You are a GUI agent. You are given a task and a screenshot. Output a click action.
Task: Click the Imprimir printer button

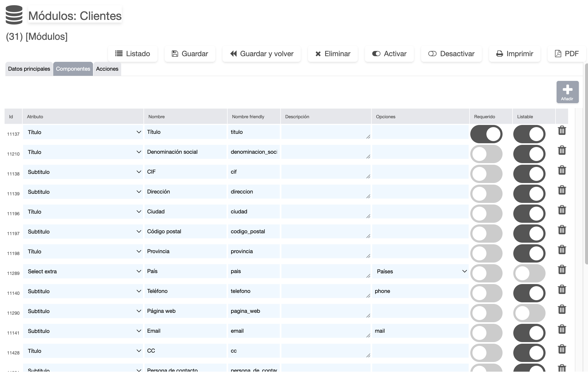click(514, 54)
